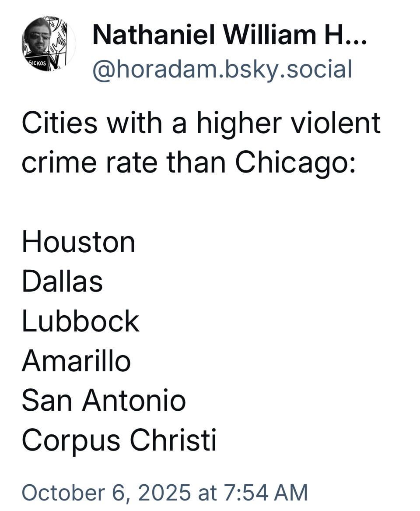
Task: Click Corpus Christi in the list
Action: click(119, 440)
